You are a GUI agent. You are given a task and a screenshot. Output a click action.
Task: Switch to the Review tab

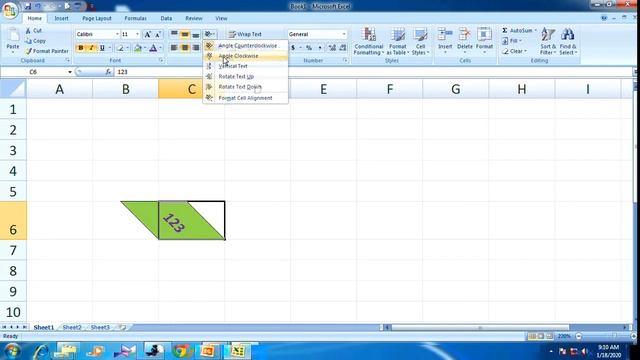coord(193,18)
